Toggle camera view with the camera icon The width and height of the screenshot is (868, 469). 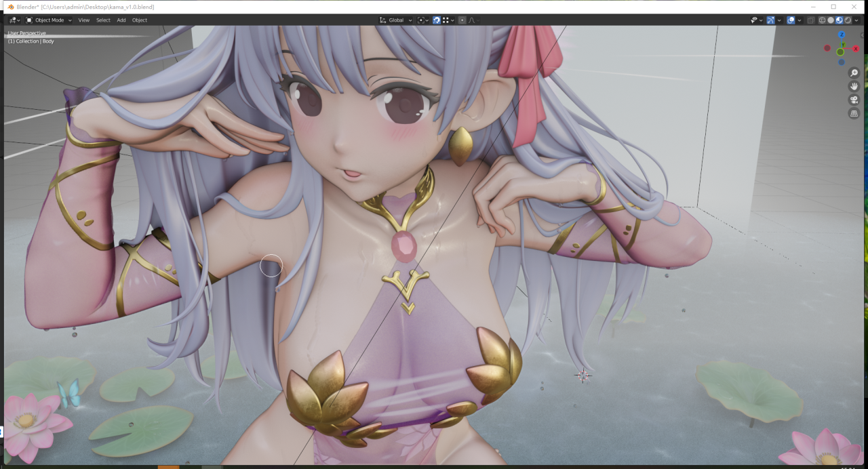click(854, 100)
